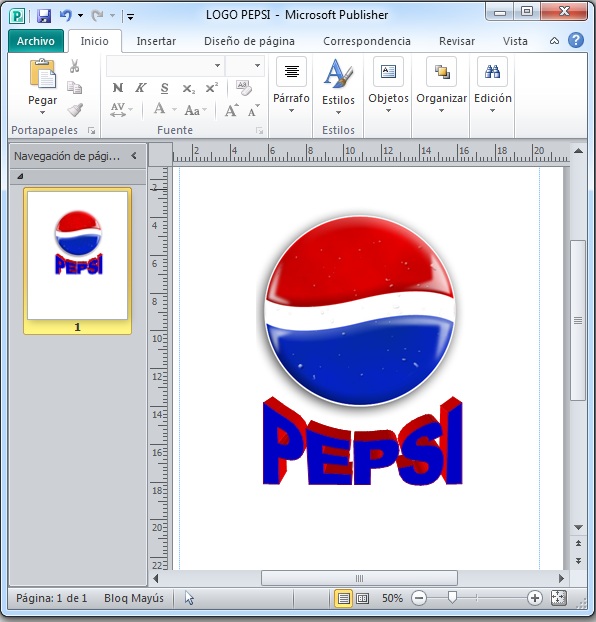Switch to two-page spread view

(362, 598)
